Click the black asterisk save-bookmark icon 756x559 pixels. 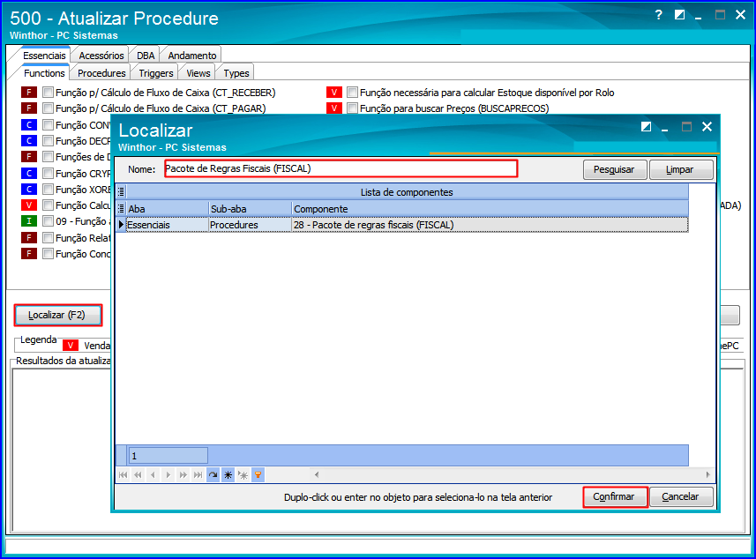(x=228, y=475)
